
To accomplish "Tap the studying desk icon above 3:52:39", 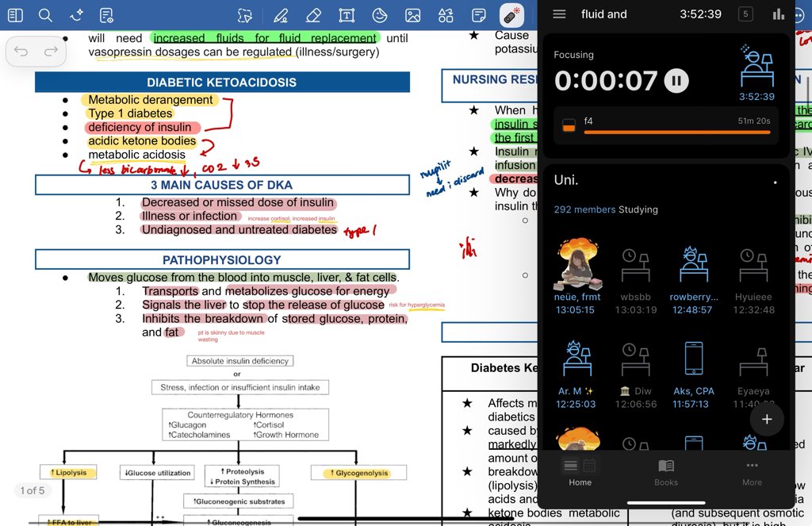I will [x=757, y=66].
